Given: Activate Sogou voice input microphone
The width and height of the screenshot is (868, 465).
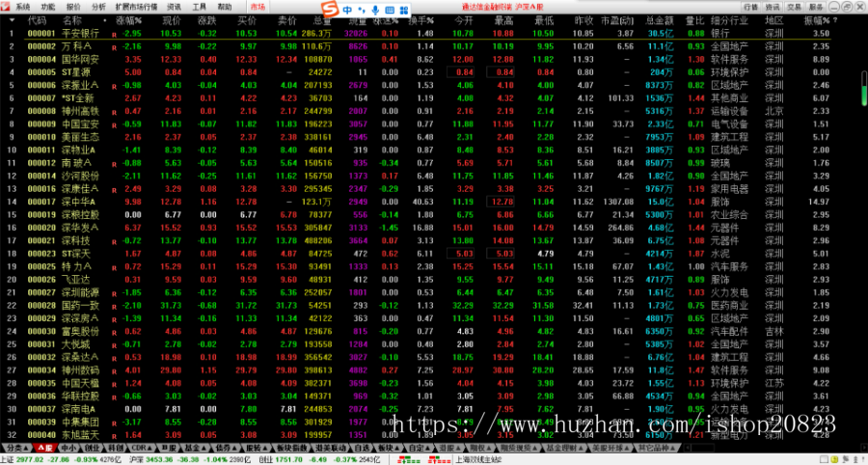Looking at the screenshot, I should click(375, 10).
